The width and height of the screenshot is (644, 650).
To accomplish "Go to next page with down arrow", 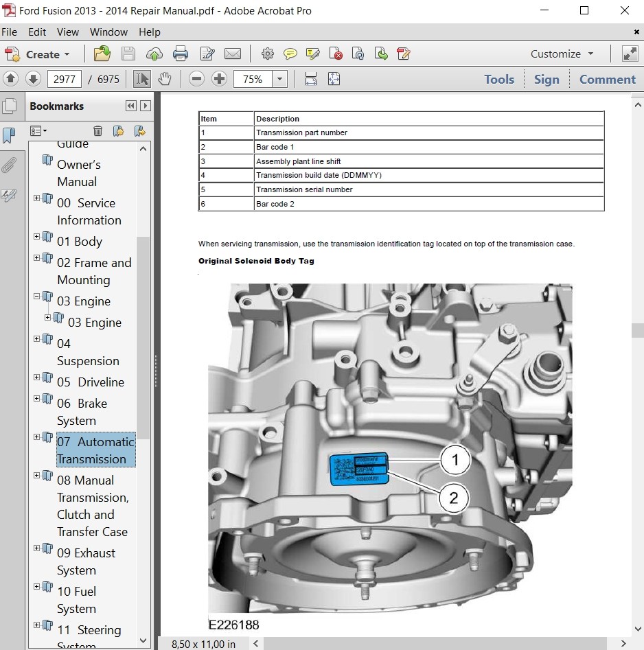I will pyautogui.click(x=33, y=79).
